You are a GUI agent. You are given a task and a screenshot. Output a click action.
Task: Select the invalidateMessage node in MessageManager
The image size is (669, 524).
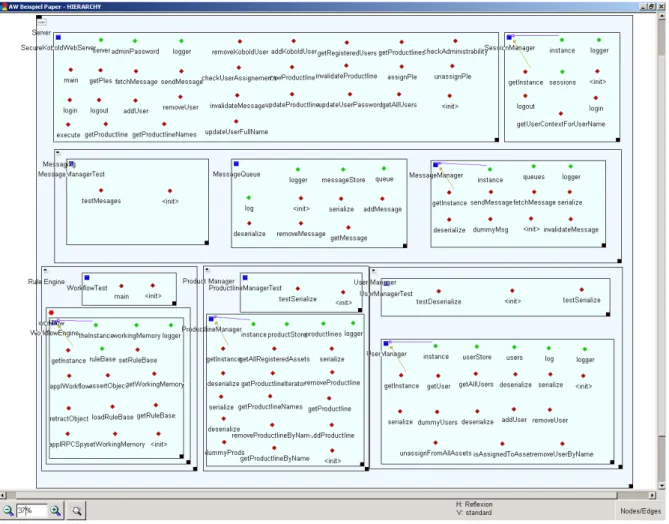(571, 219)
